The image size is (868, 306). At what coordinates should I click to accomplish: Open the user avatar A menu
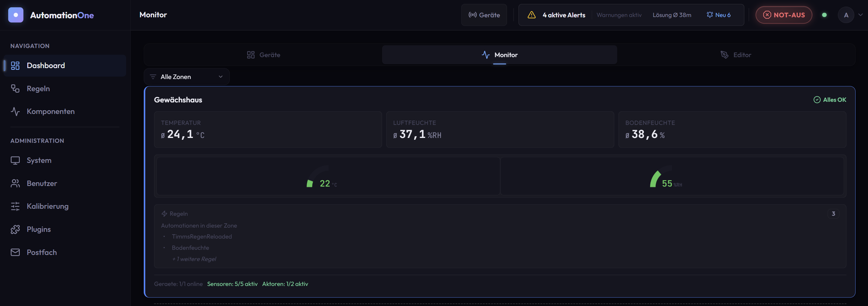[846, 15]
